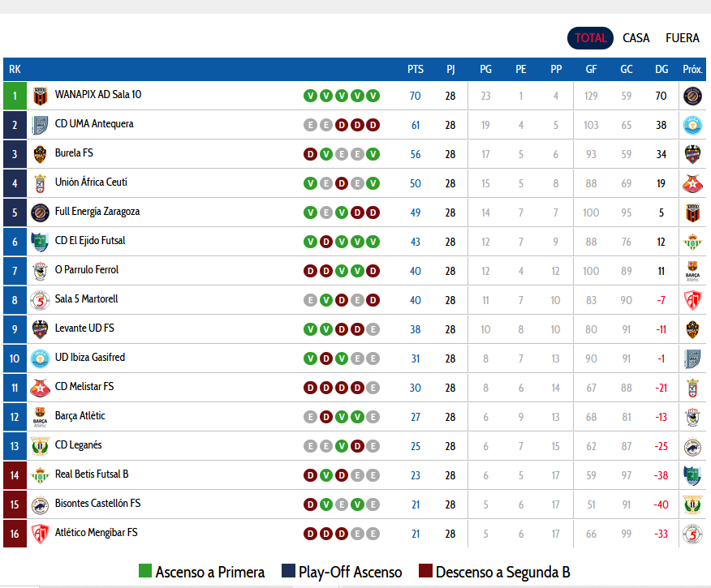
Task: Click rank number 16 cell
Action: coord(15,534)
